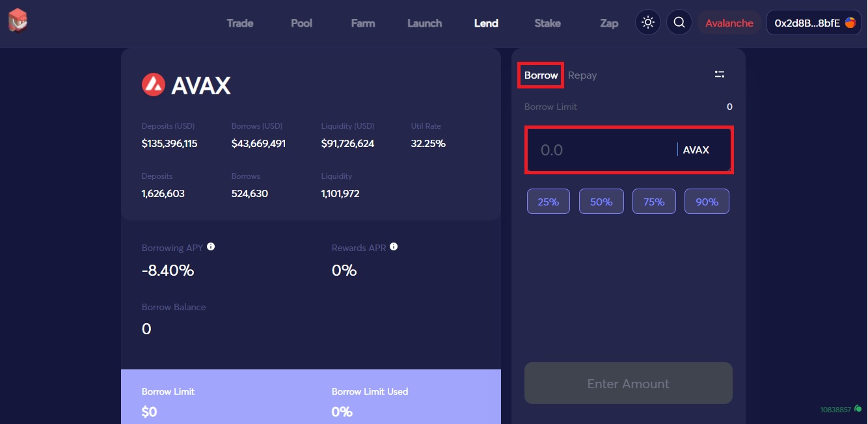
Task: Open the Launch menu
Action: pyautogui.click(x=425, y=23)
